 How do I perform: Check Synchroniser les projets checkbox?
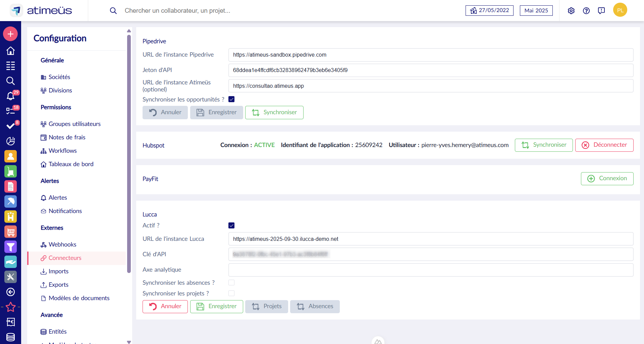(x=231, y=293)
